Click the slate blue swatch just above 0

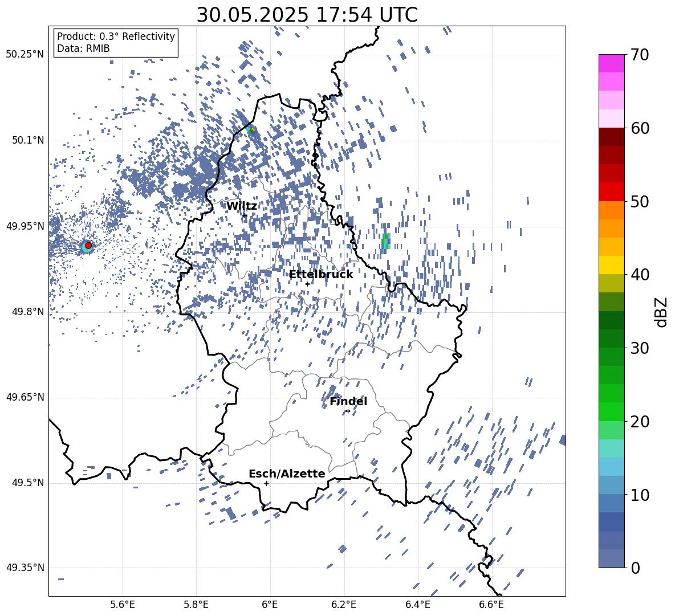[611, 558]
